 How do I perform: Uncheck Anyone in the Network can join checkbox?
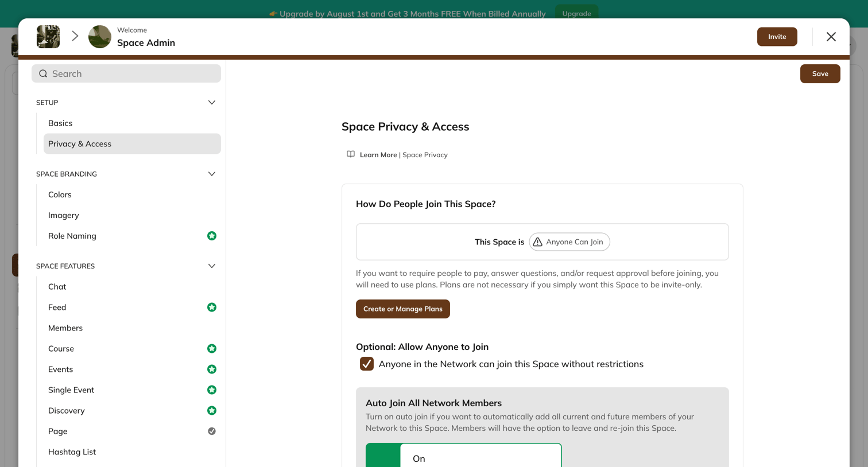click(x=367, y=364)
